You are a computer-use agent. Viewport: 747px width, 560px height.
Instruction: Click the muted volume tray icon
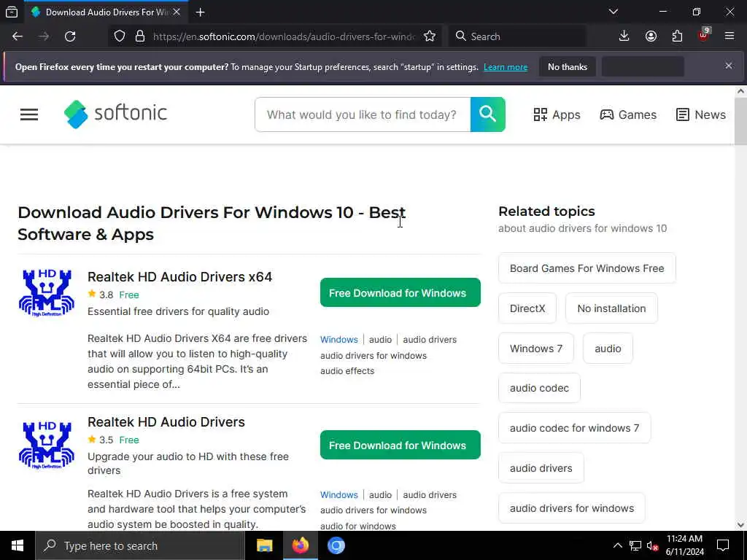click(x=652, y=545)
